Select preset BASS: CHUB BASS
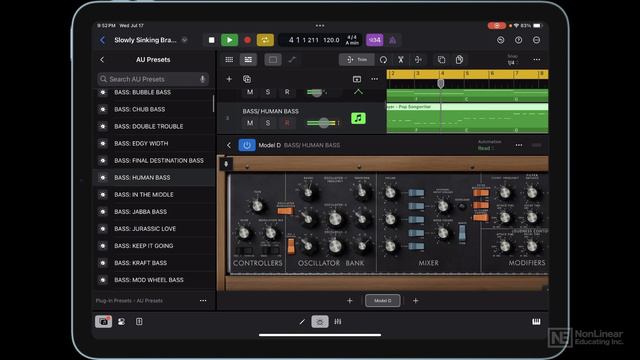Screen dimensions: 640x360 [154, 109]
